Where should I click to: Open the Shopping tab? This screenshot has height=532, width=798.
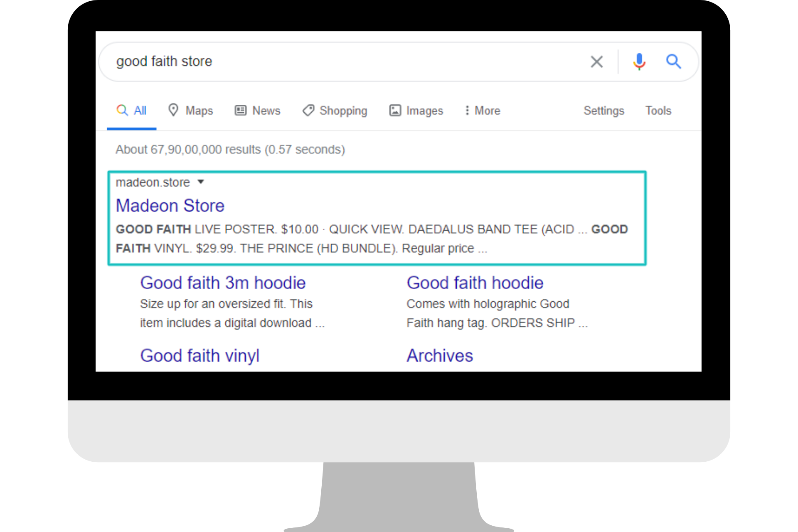point(335,111)
